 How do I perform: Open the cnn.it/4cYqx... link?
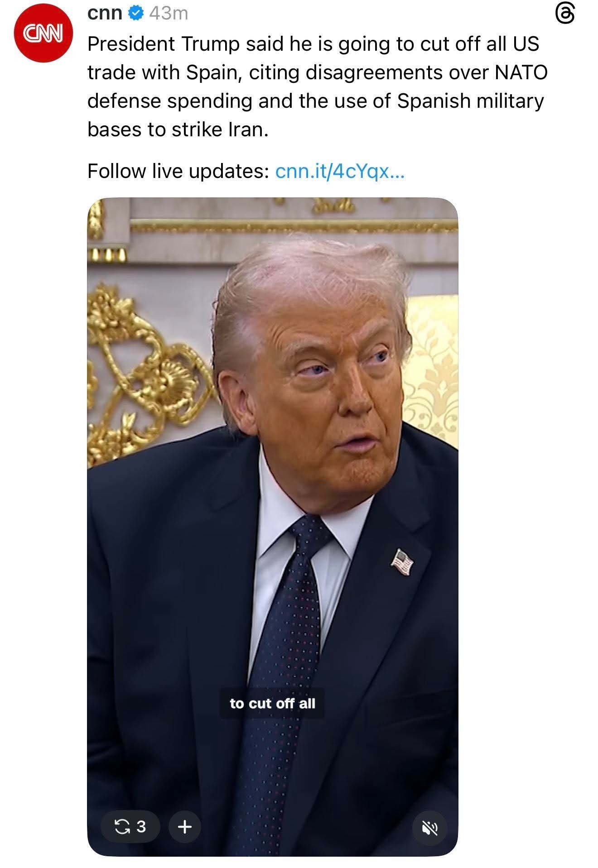pos(340,171)
